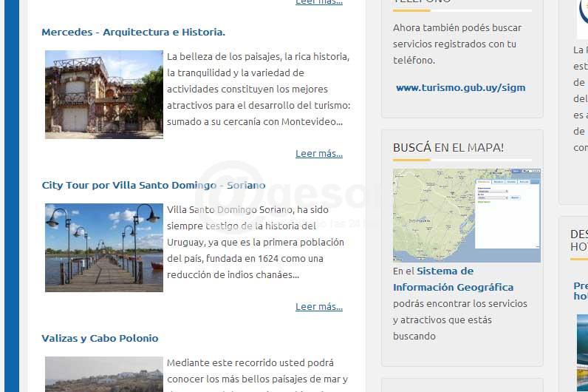Image resolution: width=588 pixels, height=392 pixels.
Task: Open 'Mercedes - Arquitectura e Historia' article title
Action: (133, 33)
